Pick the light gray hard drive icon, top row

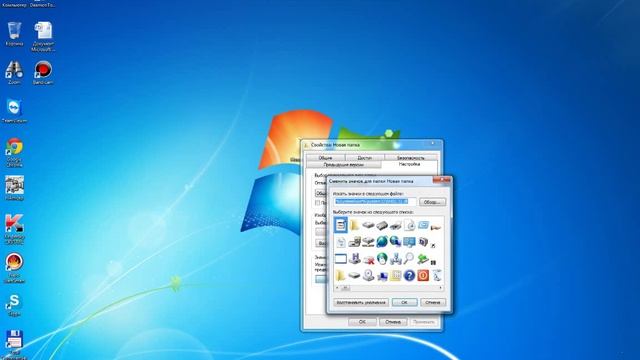coord(368,225)
